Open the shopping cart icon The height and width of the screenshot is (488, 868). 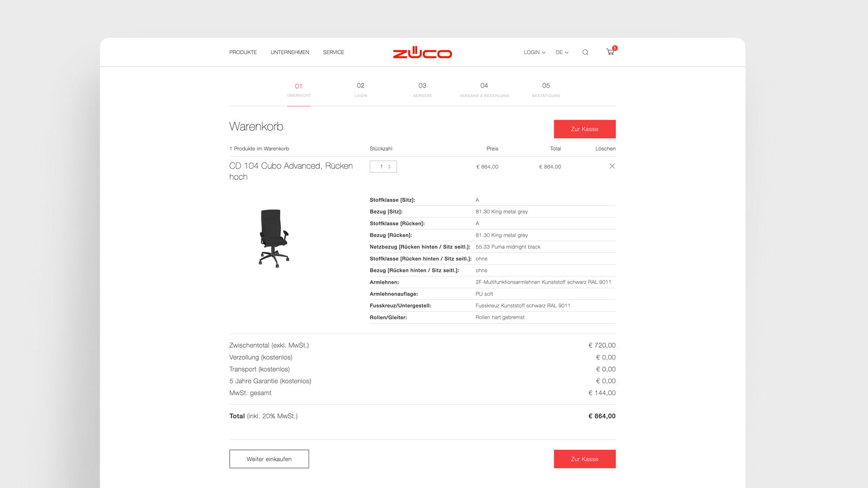(x=610, y=52)
